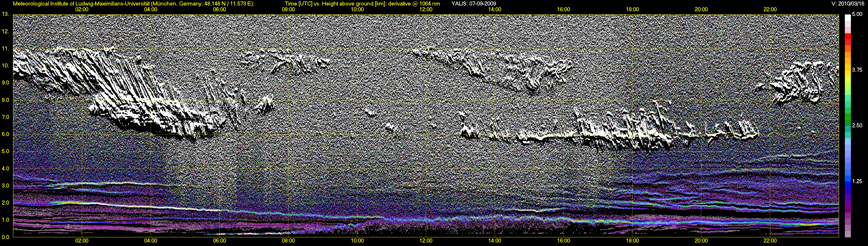Click the 2.50 value on the color scale
This screenshot has width=868, height=246.
point(857,125)
